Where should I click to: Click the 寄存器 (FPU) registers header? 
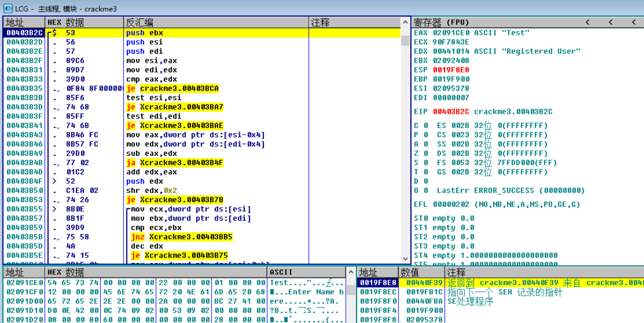click(x=441, y=22)
